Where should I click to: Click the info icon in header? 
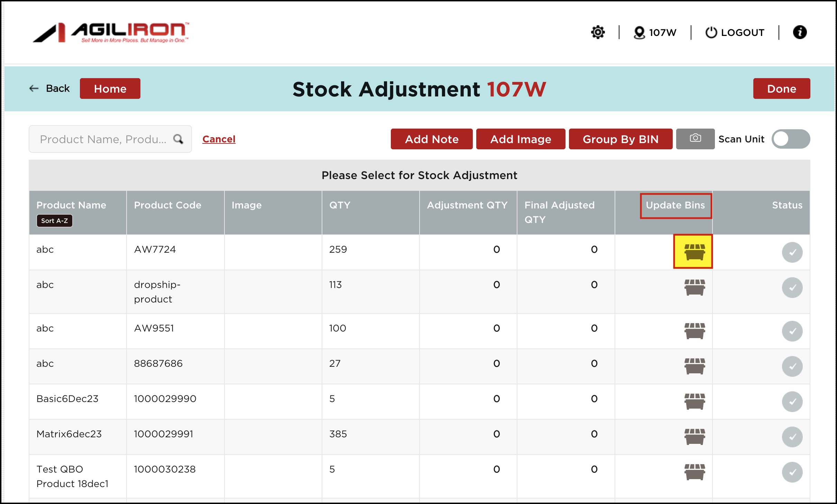799,32
